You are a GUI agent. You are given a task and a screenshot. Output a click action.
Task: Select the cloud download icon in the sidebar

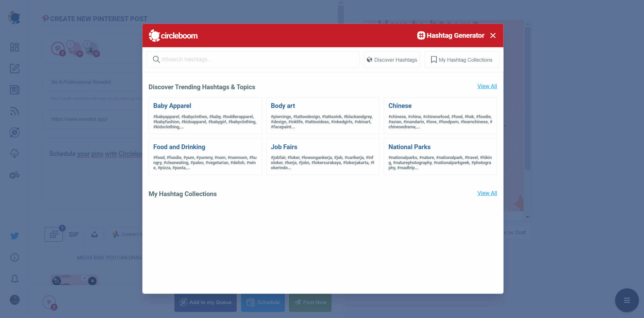14,154
